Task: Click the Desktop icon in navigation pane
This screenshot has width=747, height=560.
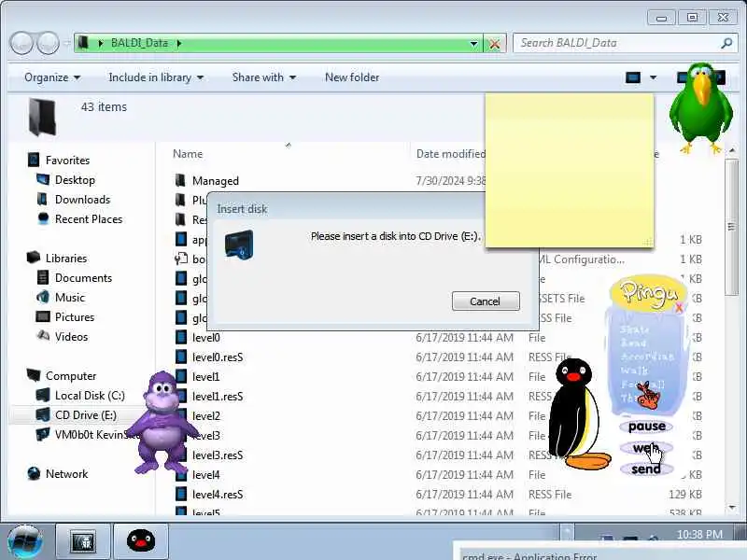Action: tap(43, 179)
